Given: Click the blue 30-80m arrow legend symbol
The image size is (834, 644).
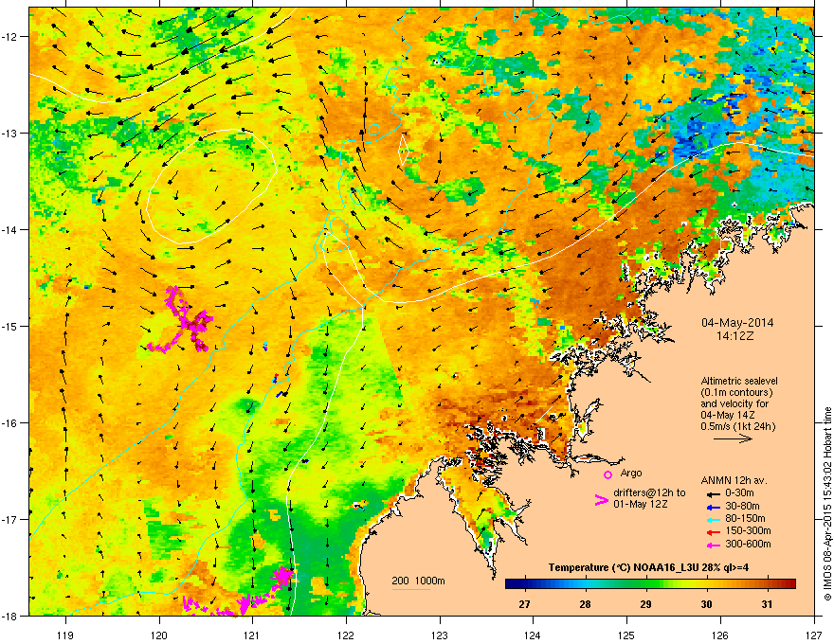Looking at the screenshot, I should pyautogui.click(x=714, y=507).
